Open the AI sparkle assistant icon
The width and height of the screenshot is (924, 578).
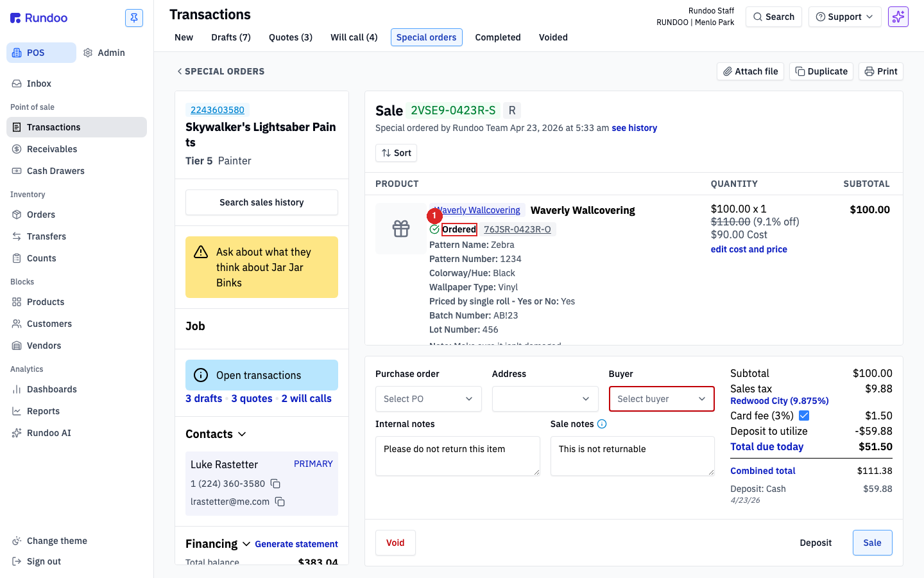[898, 17]
